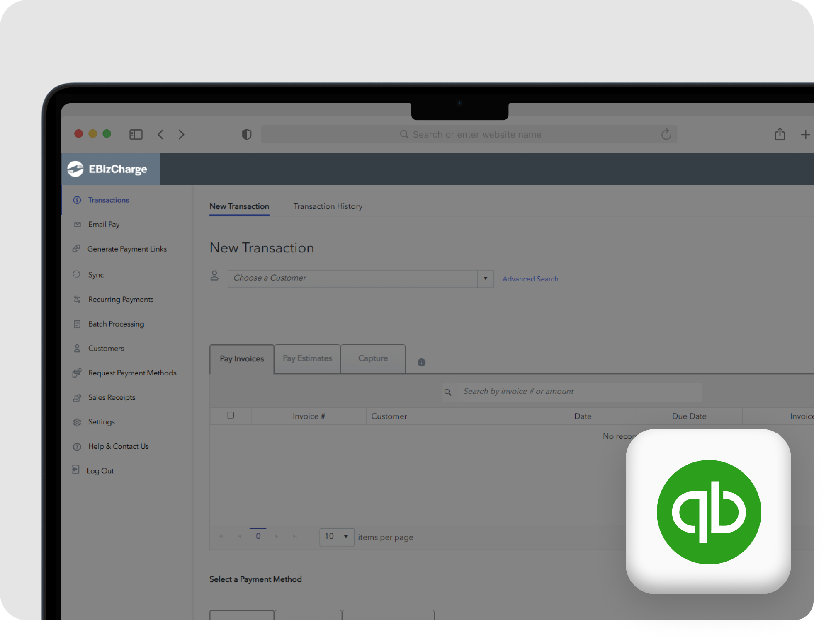The image size is (831, 644).
Task: Select Log Out in sidebar
Action: [100, 471]
